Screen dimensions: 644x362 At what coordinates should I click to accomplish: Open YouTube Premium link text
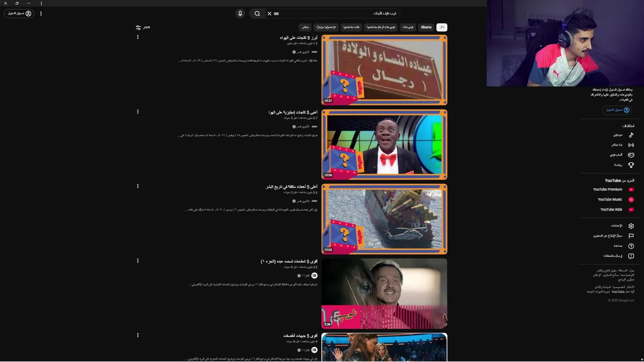pos(607,190)
